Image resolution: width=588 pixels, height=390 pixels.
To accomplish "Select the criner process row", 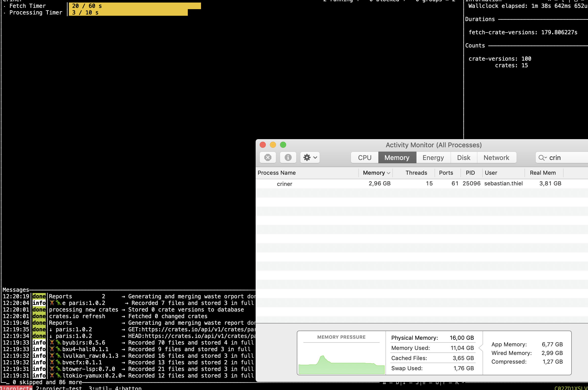I will pos(285,183).
